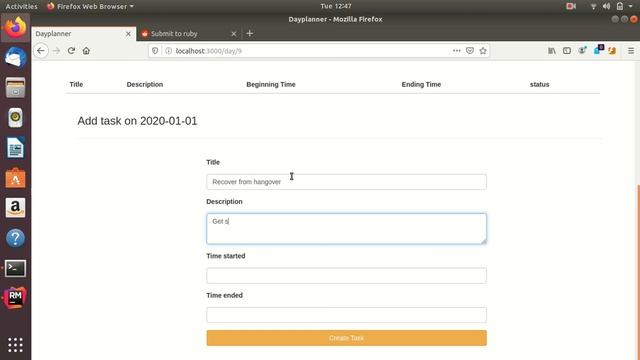The image size is (640, 360).
Task: Open LibreOffice Writer from the dock
Action: coord(16,148)
